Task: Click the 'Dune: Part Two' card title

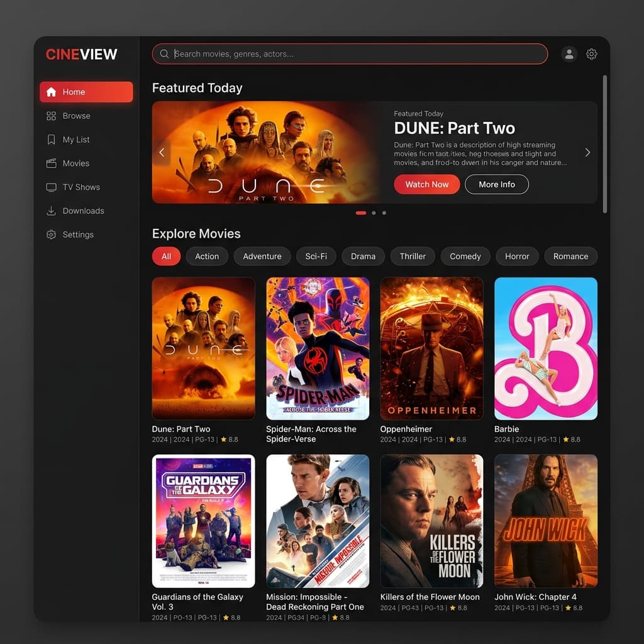Action: tap(181, 429)
